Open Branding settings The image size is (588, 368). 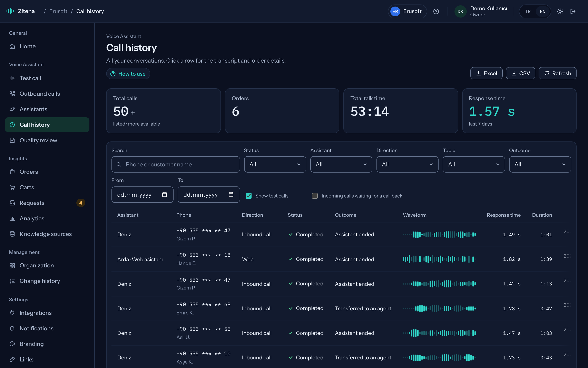pyautogui.click(x=47, y=344)
